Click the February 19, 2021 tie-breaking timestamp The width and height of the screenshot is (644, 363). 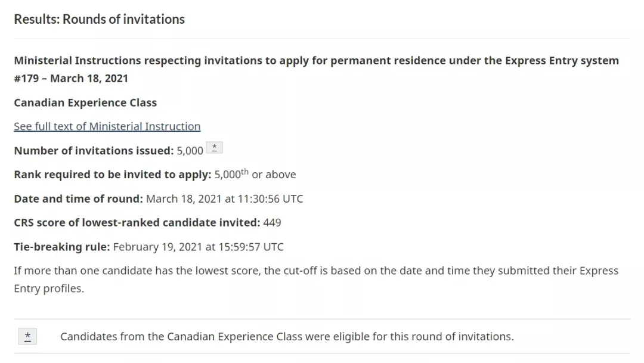point(199,247)
